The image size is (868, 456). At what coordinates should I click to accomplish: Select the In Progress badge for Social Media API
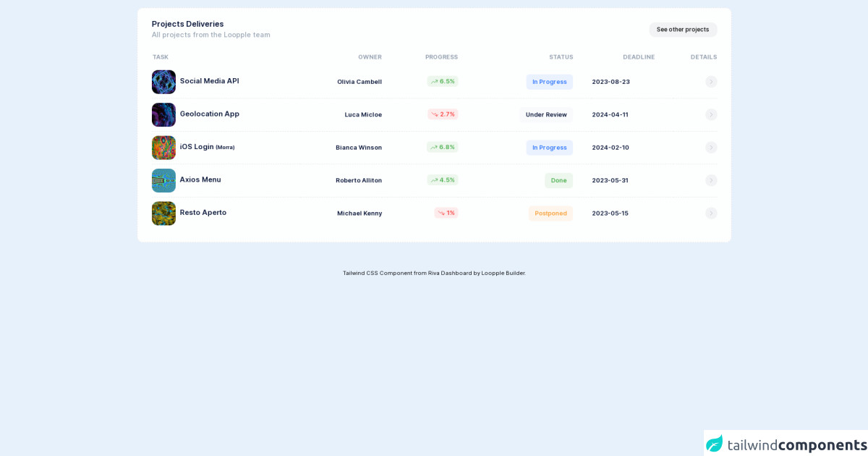(x=549, y=81)
